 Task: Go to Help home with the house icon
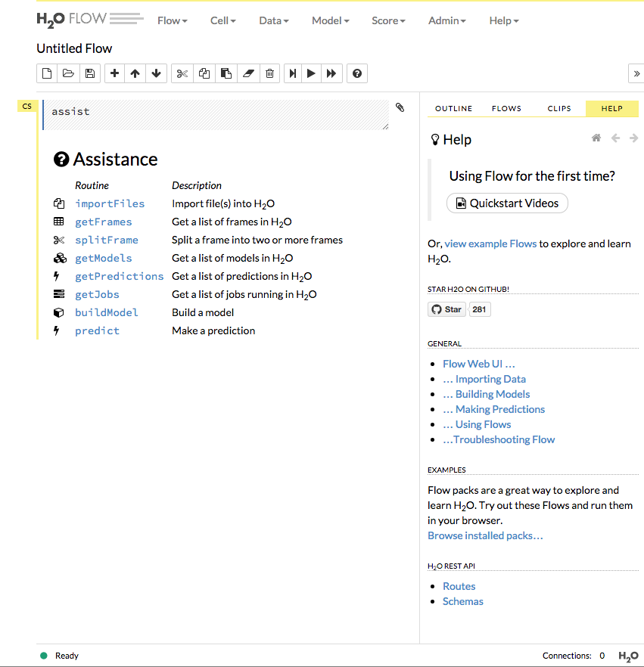(596, 138)
